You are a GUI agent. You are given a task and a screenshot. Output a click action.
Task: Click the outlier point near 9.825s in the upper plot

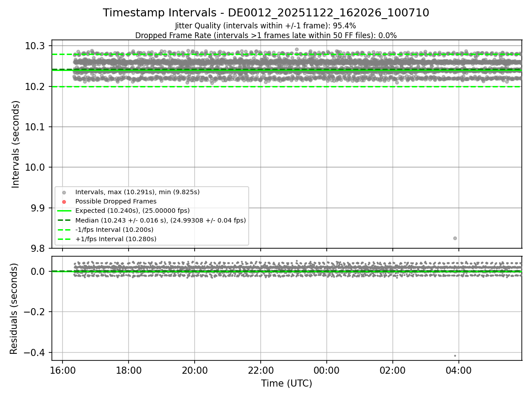pos(455,238)
